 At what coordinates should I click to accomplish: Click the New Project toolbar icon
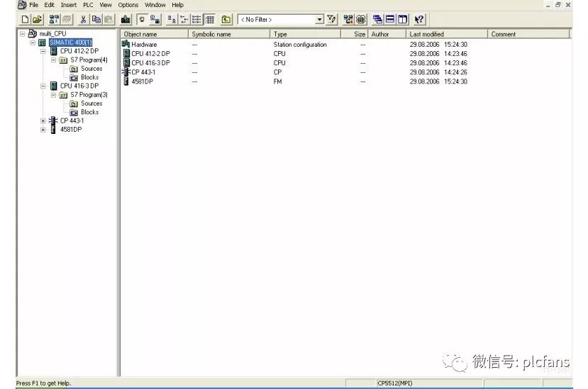point(25,20)
